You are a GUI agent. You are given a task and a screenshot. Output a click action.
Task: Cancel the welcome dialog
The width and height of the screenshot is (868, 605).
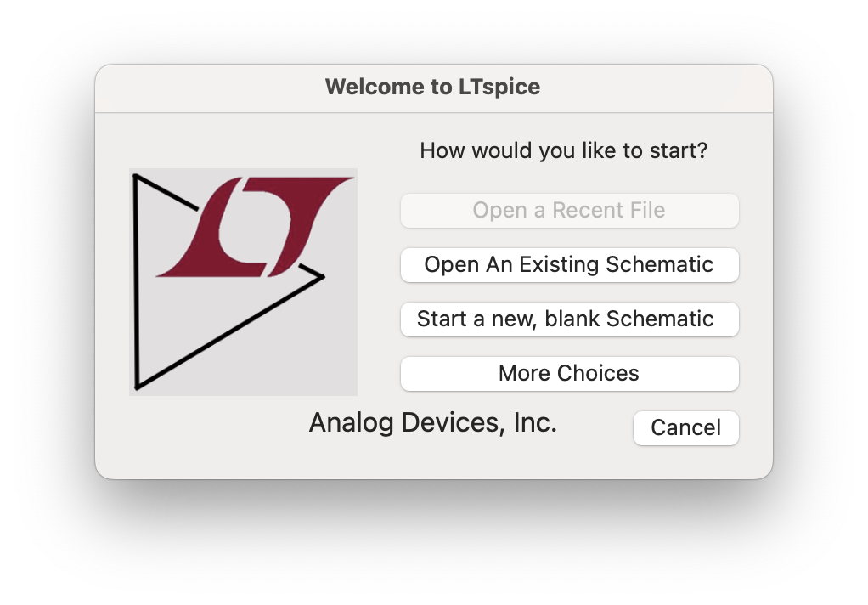(685, 427)
